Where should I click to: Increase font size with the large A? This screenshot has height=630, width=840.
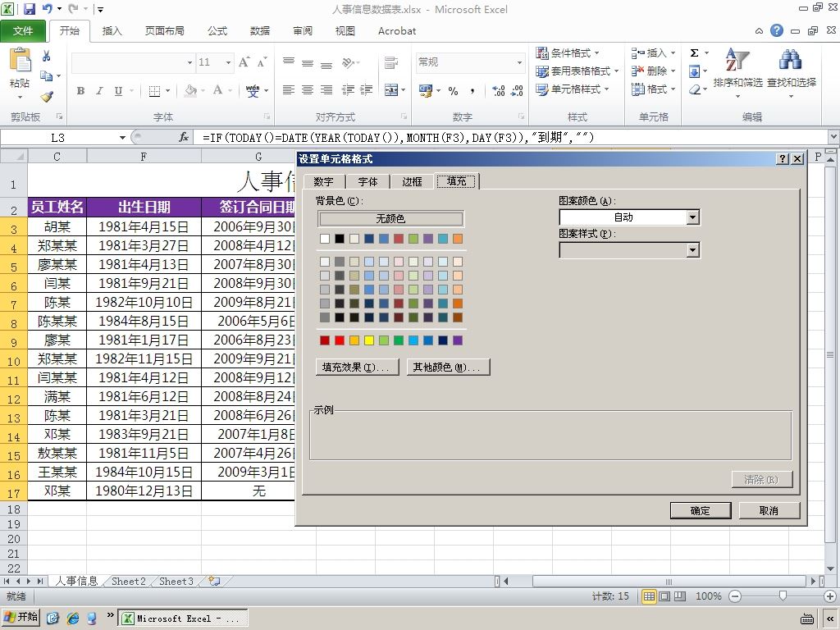(244, 62)
